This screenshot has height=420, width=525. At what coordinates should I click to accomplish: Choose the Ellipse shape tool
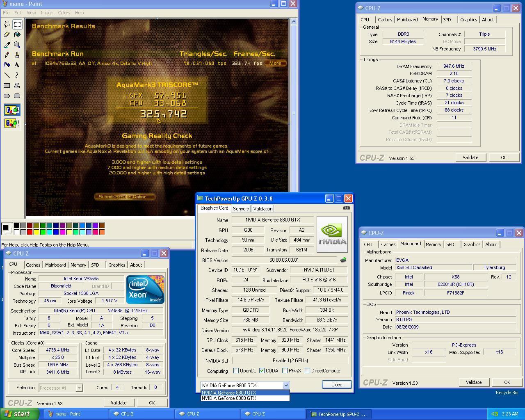coord(7,96)
